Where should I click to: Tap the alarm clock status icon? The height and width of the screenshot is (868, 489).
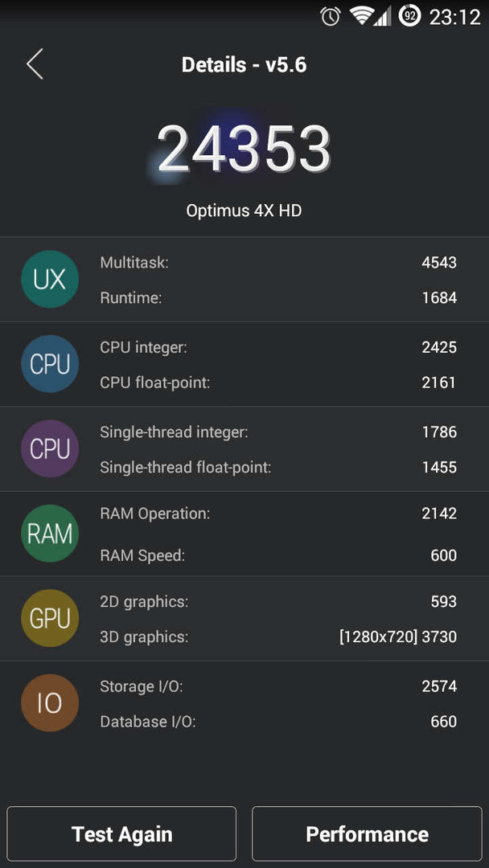[x=331, y=17]
